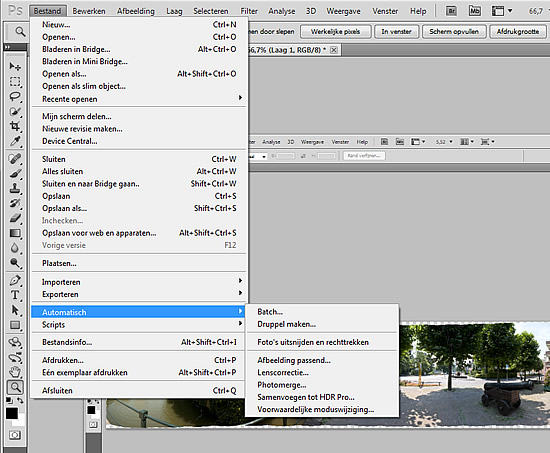Select the Path Selection tool
The width and height of the screenshot is (550, 453).
coord(15,311)
